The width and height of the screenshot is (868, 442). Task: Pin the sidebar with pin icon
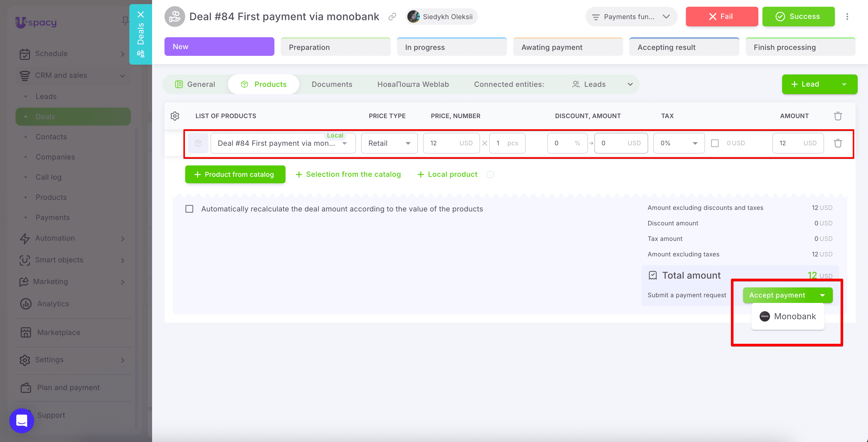click(x=125, y=21)
